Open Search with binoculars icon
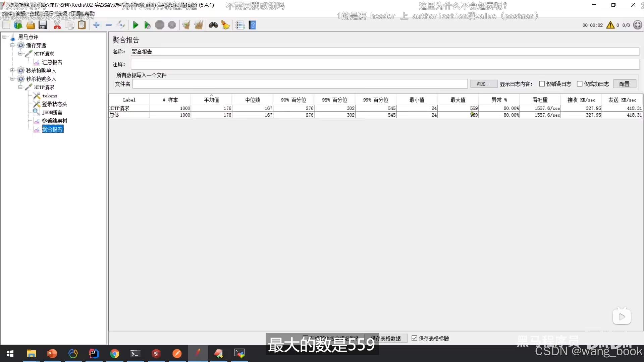Image resolution: width=644 pixels, height=362 pixels. click(213, 25)
